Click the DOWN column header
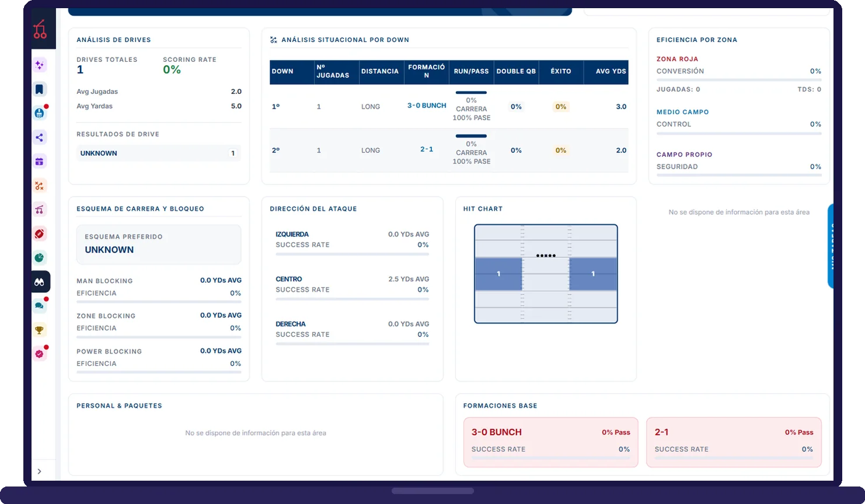This screenshot has height=504, width=865. click(292, 72)
